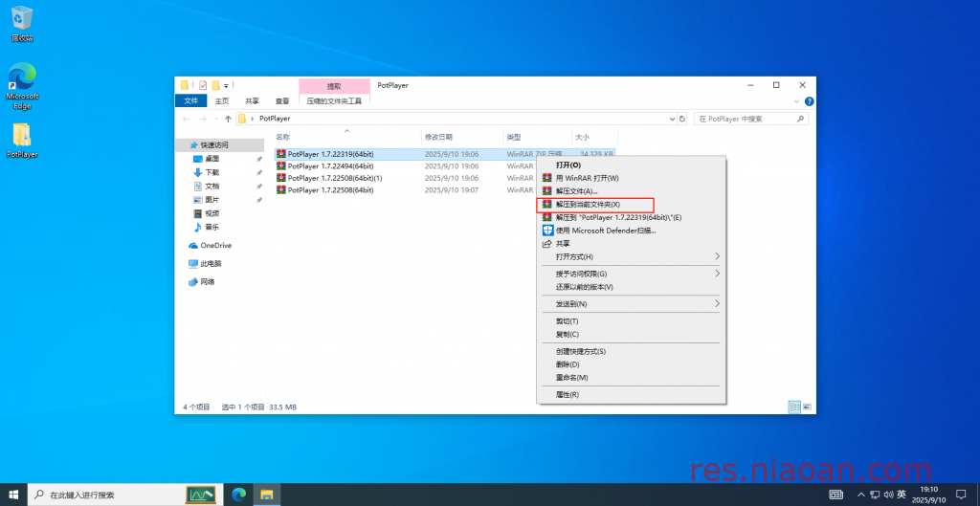Viewport: 980px width, 506px height.
Task: Choose 共享 in the context menu
Action: (x=632, y=244)
